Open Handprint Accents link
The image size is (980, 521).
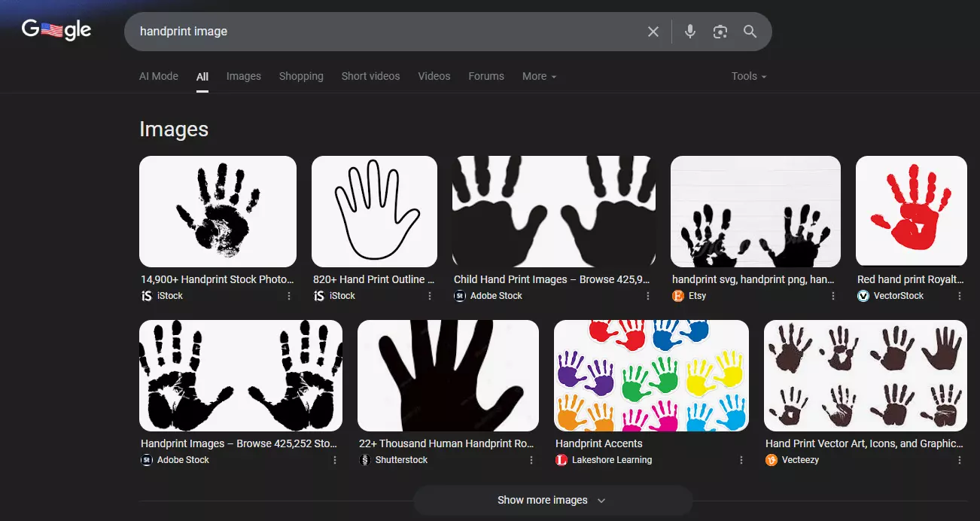[x=599, y=443]
